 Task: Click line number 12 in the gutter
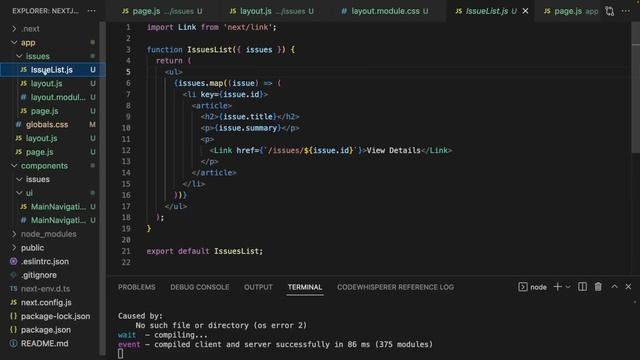pos(126,150)
